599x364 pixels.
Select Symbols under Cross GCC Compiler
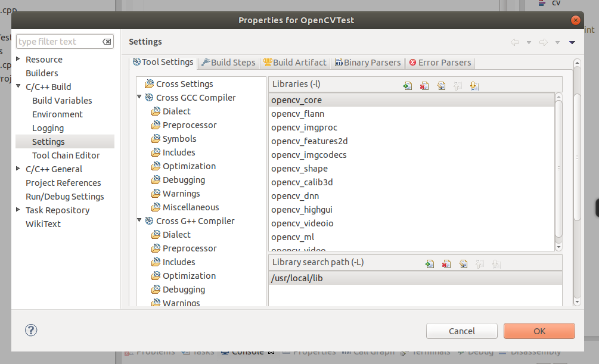[x=179, y=139]
